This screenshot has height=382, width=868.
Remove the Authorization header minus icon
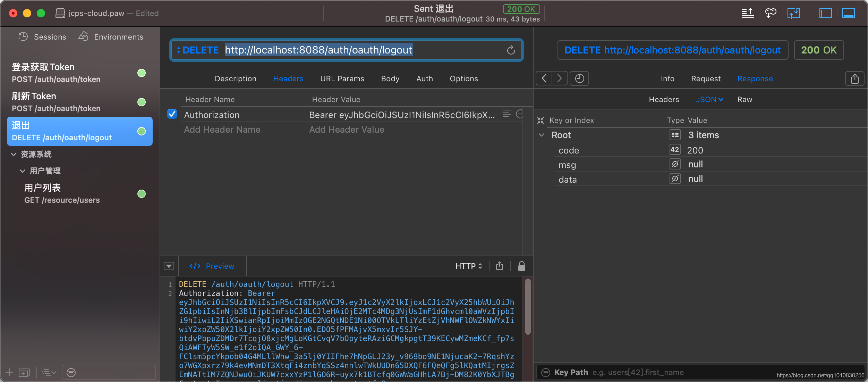[519, 114]
